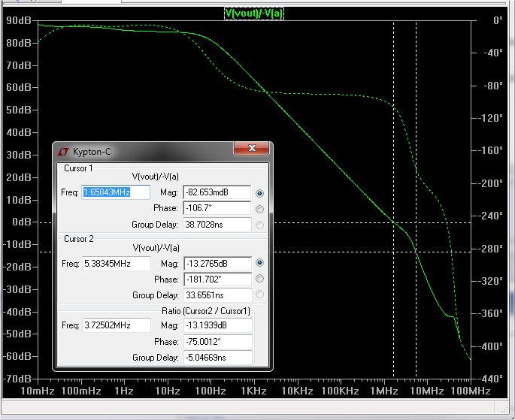The image size is (515, 420).
Task: Click the 1MHz label on the frequency axis
Action: [x=384, y=391]
